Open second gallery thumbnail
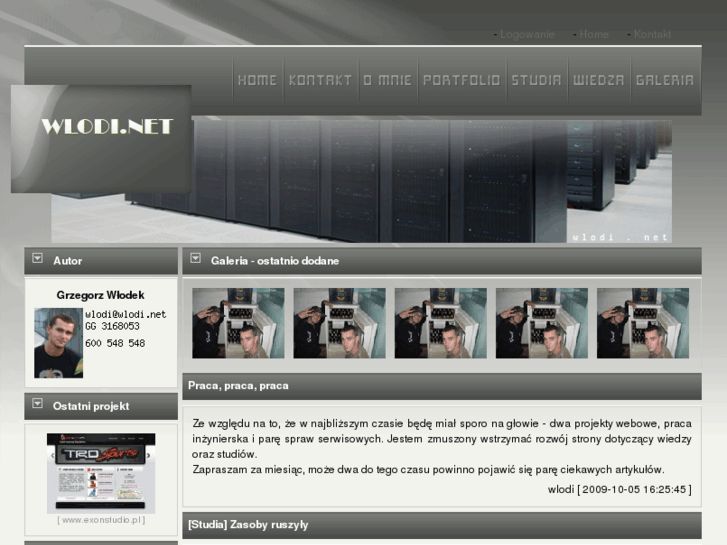727x545 pixels. [339, 323]
